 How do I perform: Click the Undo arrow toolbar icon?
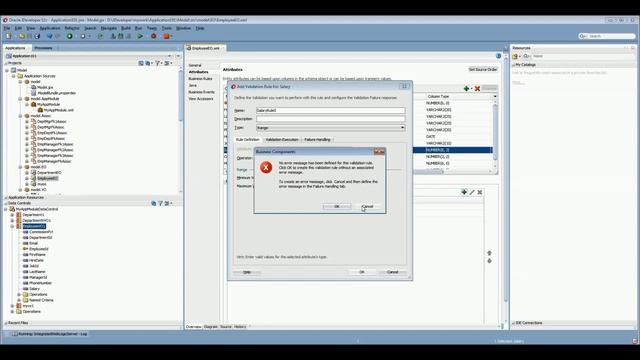coord(49,36)
